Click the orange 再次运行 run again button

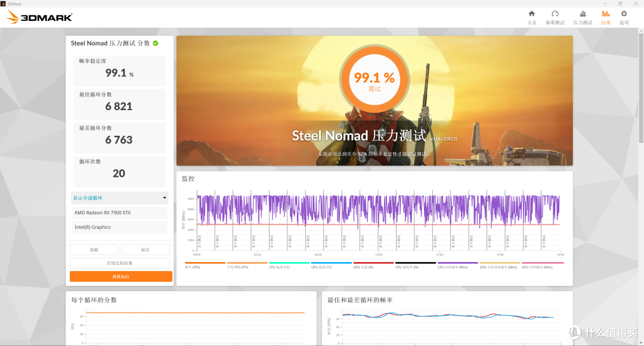pos(120,277)
